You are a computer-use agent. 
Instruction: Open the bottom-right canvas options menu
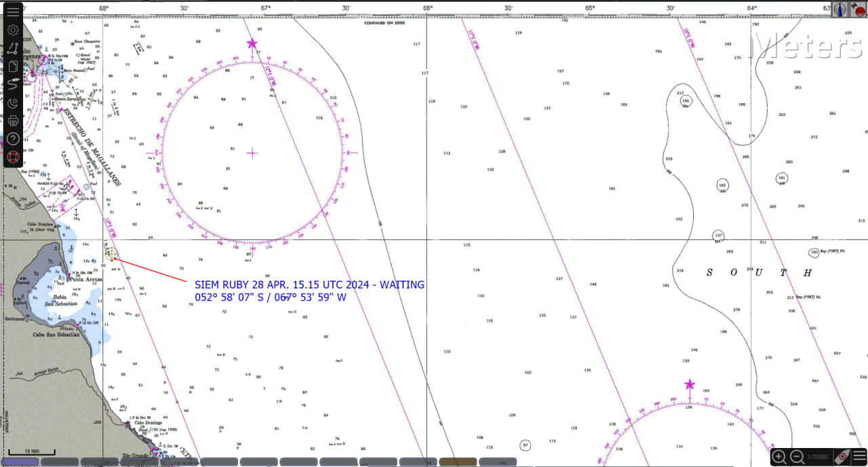pyautogui.click(x=859, y=456)
